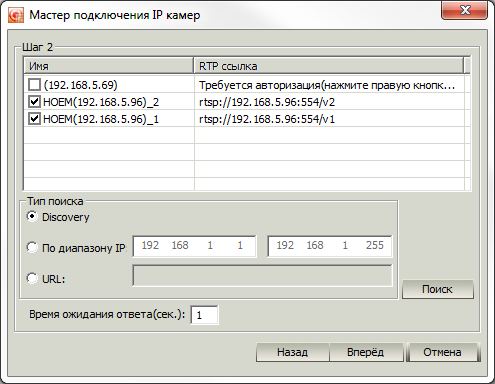Select the 'Требуется авторизация' cell text
This screenshot has height=384, width=495.
327,85
